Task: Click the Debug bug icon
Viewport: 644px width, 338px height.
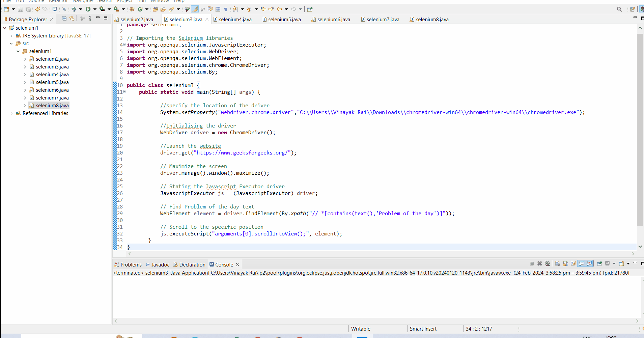Action: [74, 9]
